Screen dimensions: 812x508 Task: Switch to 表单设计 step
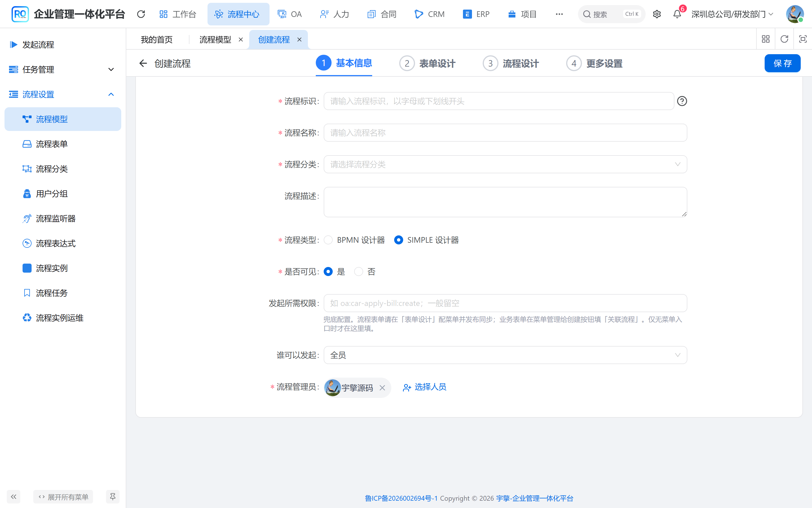[x=427, y=63]
